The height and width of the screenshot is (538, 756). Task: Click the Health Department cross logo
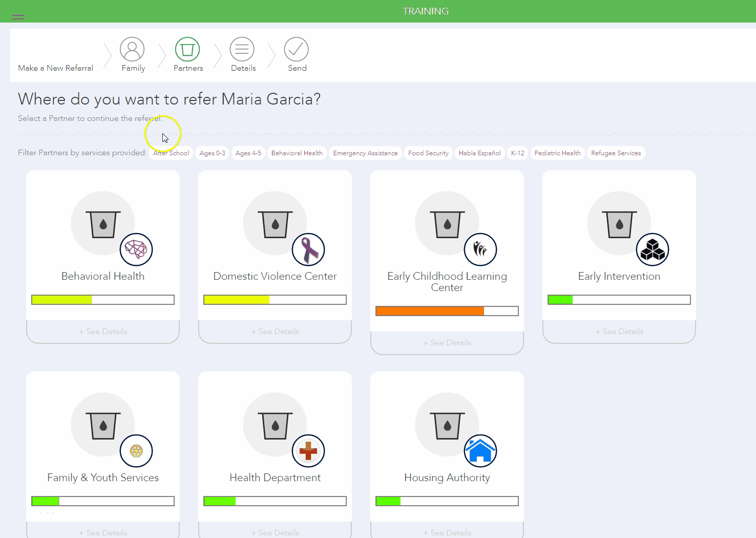tap(308, 451)
